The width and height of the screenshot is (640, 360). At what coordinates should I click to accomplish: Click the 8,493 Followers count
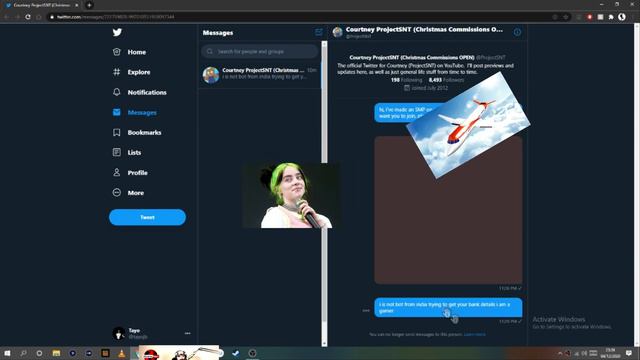click(x=446, y=80)
